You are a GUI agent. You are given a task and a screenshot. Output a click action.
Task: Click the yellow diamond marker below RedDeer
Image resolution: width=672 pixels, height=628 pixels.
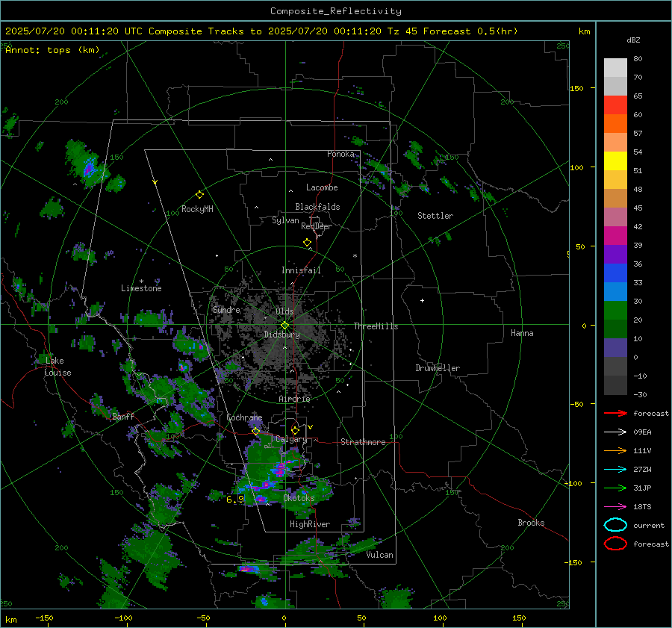[308, 243]
